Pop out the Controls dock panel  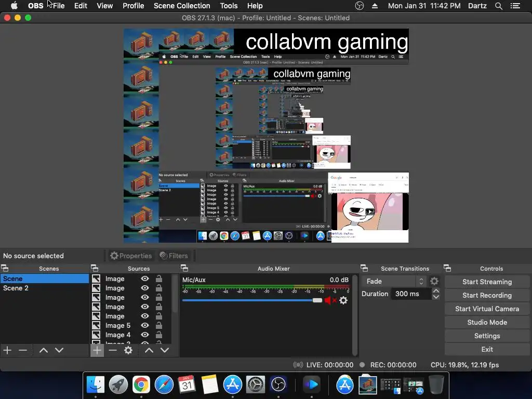point(447,269)
